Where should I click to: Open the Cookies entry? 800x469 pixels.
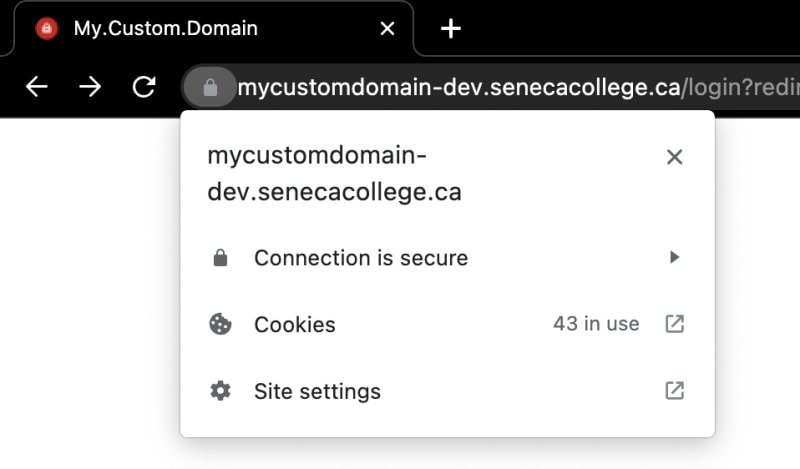[x=447, y=324]
